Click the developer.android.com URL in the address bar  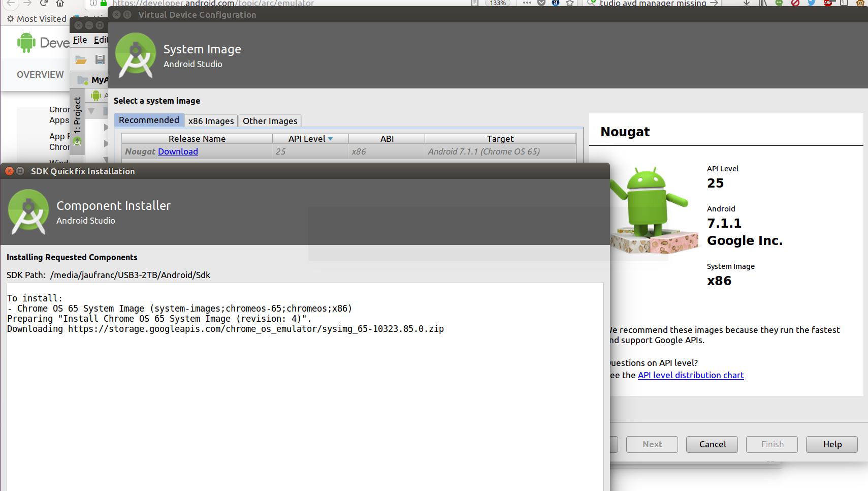click(213, 3)
